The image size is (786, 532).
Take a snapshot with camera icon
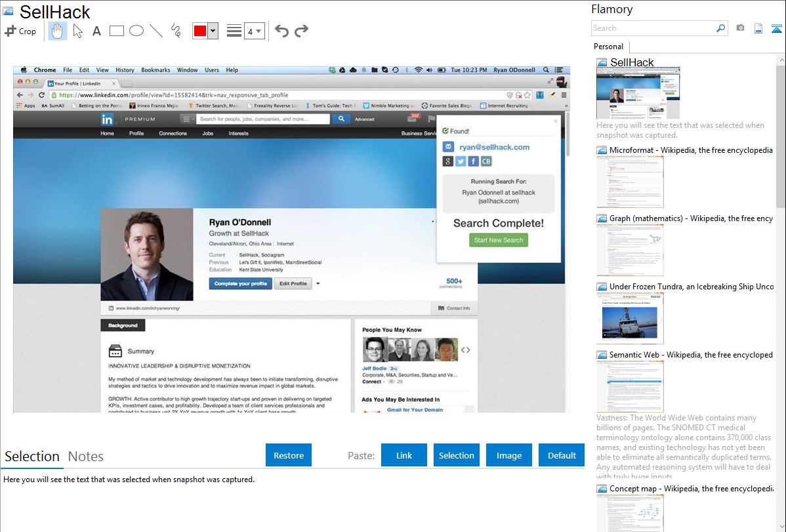pyautogui.click(x=740, y=28)
